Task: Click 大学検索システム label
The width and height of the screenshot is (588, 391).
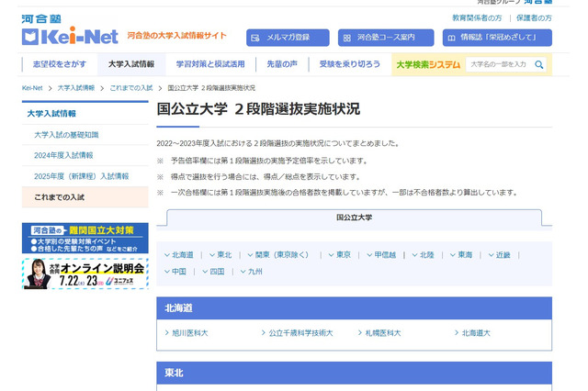Action: (x=428, y=65)
